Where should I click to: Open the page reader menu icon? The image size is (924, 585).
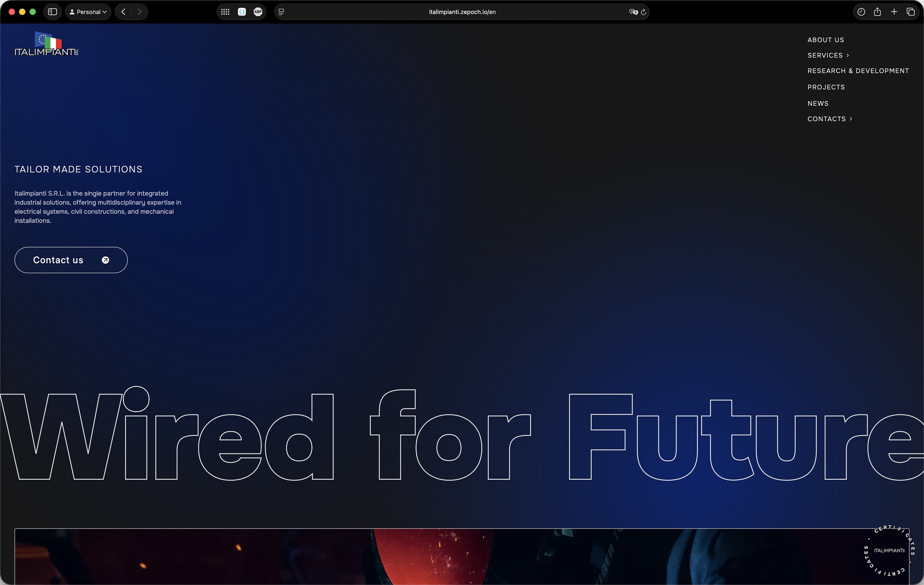pos(281,12)
